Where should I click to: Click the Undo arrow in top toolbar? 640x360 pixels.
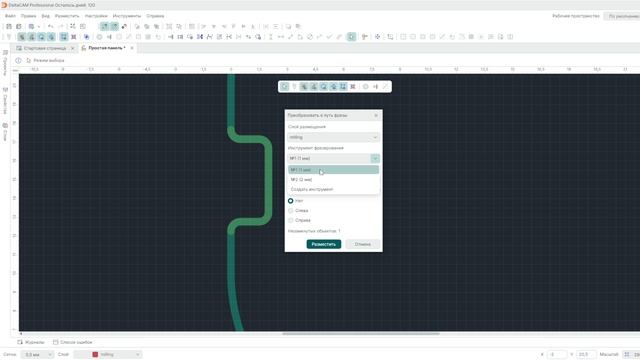[51, 27]
